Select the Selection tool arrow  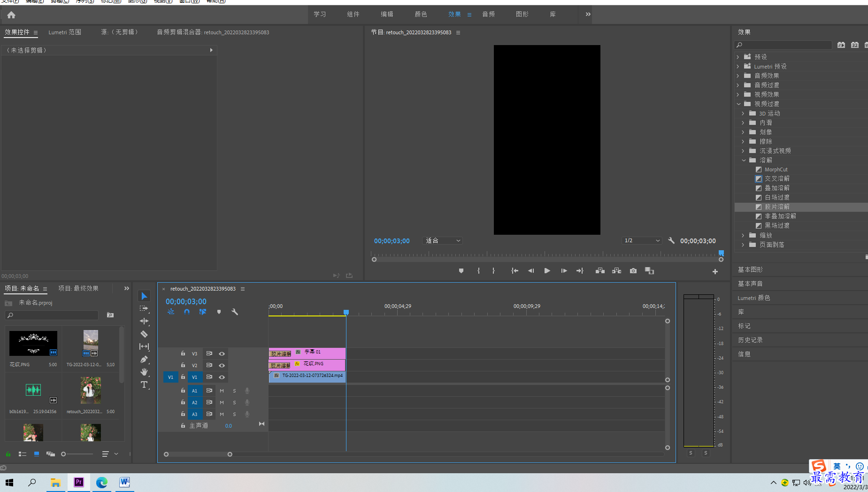(x=144, y=296)
